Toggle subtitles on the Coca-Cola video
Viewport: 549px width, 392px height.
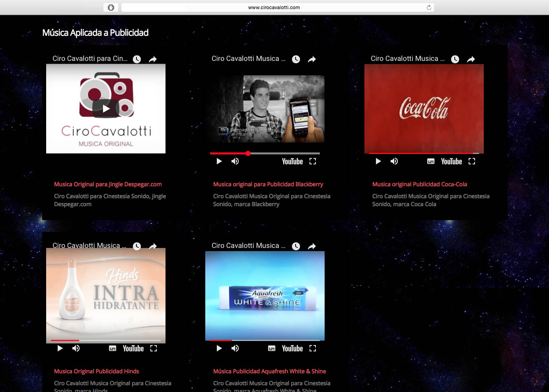pyautogui.click(x=431, y=161)
